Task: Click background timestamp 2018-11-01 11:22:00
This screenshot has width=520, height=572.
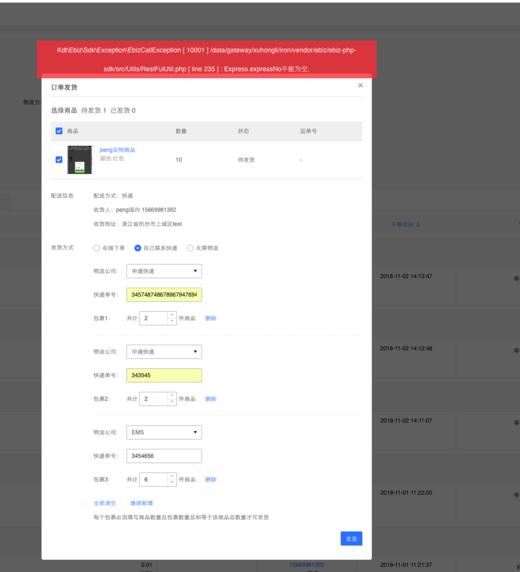Action: tap(406, 493)
